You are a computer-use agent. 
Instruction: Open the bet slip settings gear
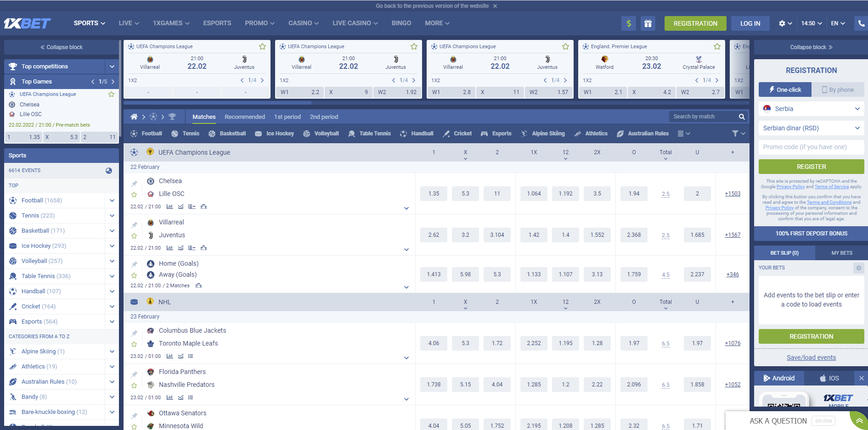click(x=858, y=268)
